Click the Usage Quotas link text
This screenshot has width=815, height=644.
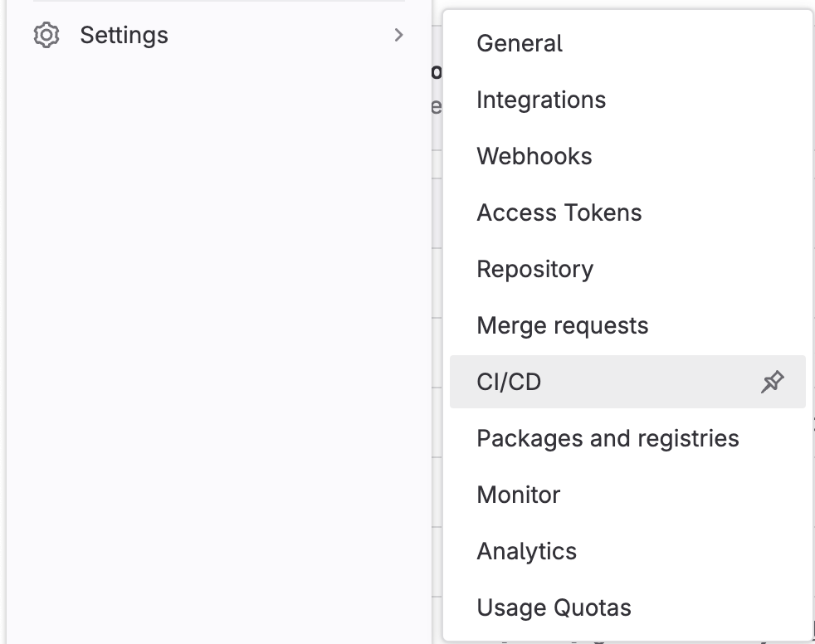554,608
